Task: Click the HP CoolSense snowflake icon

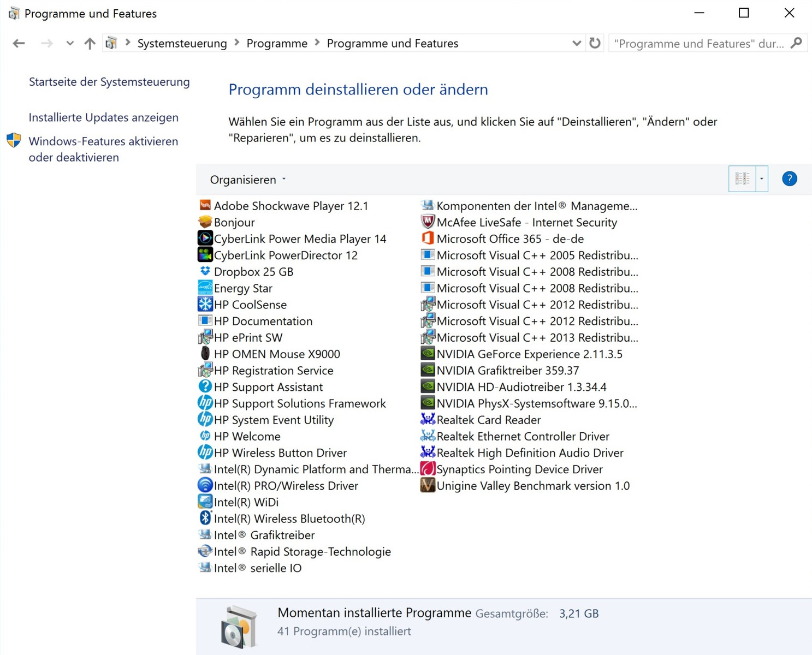Action: (x=205, y=304)
